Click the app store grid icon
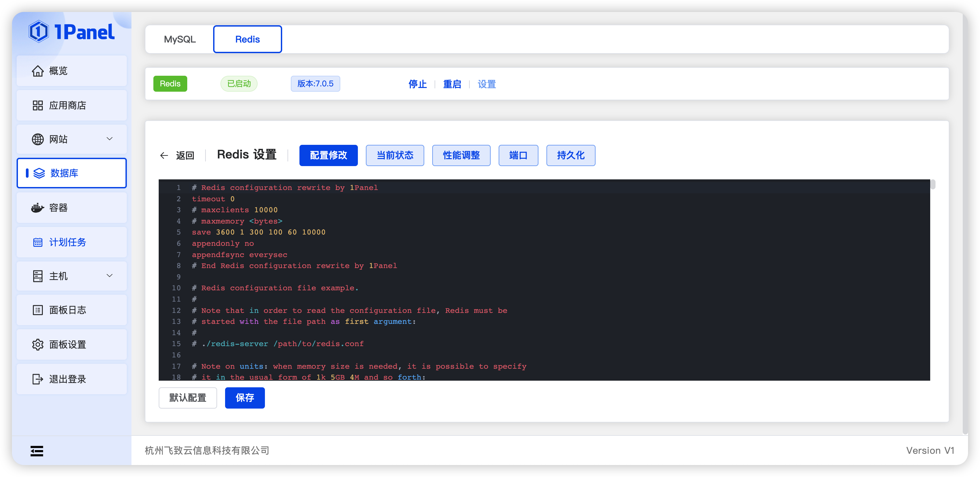 click(38, 105)
